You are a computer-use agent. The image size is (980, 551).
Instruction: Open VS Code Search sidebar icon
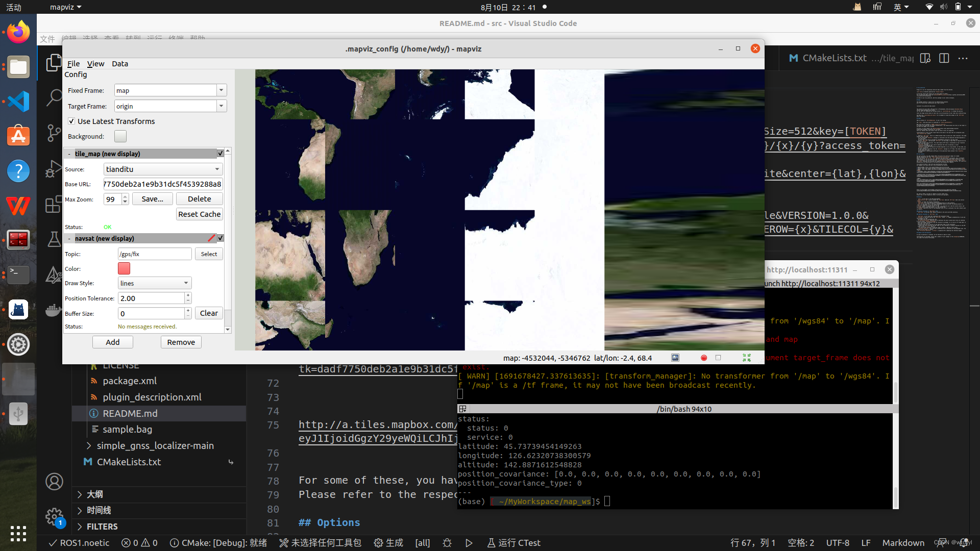54,97
